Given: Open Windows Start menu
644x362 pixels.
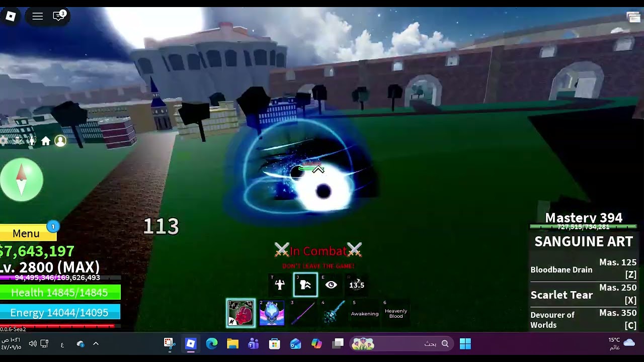Looking at the screenshot, I should 465,344.
